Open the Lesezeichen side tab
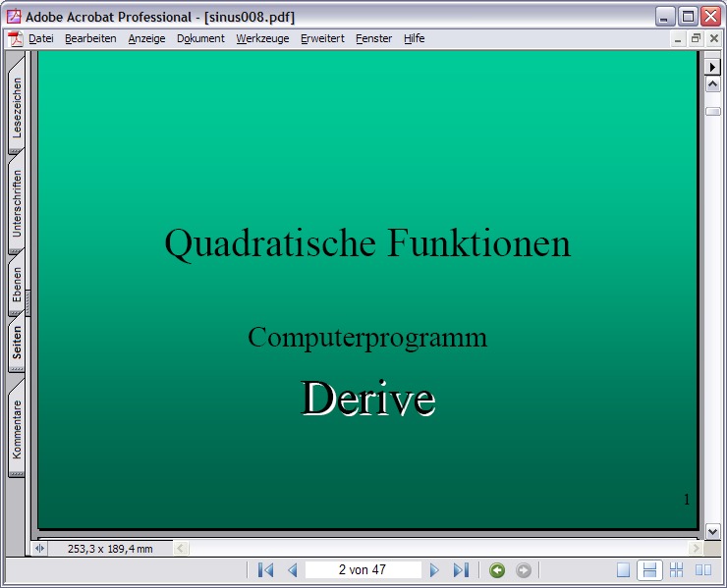The width and height of the screenshot is (727, 588). [x=17, y=108]
